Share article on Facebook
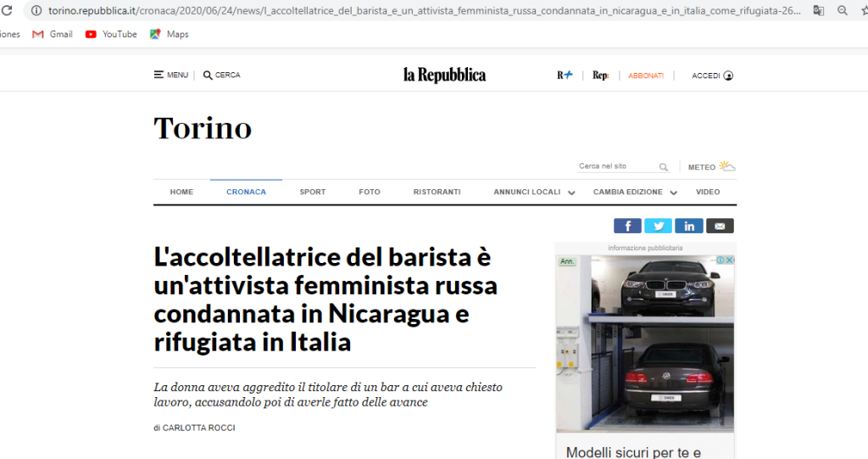The image size is (868, 459). (x=627, y=226)
